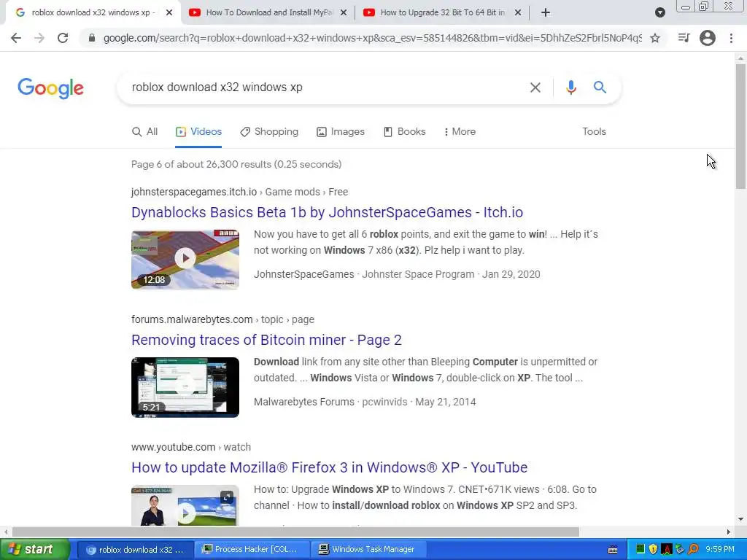Open the media control icon in toolbar

click(x=684, y=38)
